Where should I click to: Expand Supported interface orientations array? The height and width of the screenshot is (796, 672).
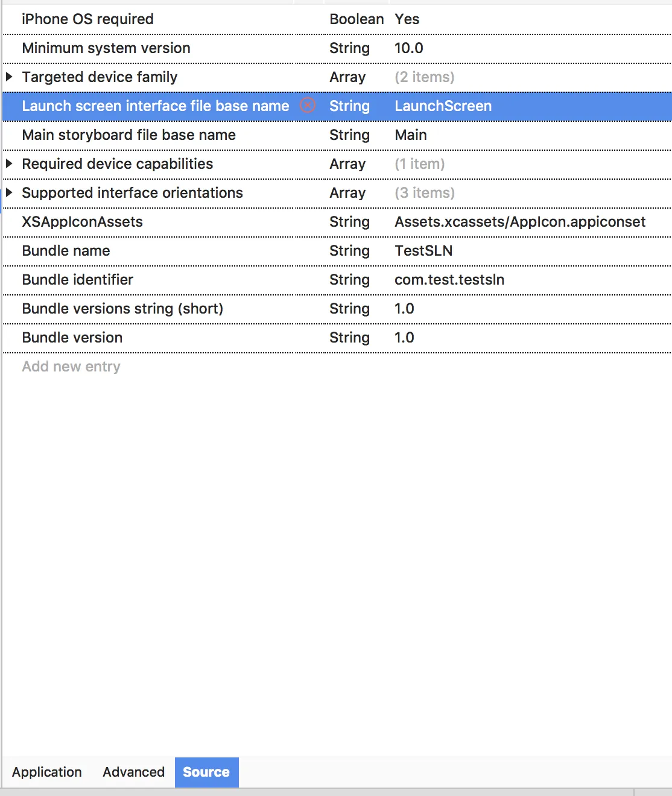(9, 193)
